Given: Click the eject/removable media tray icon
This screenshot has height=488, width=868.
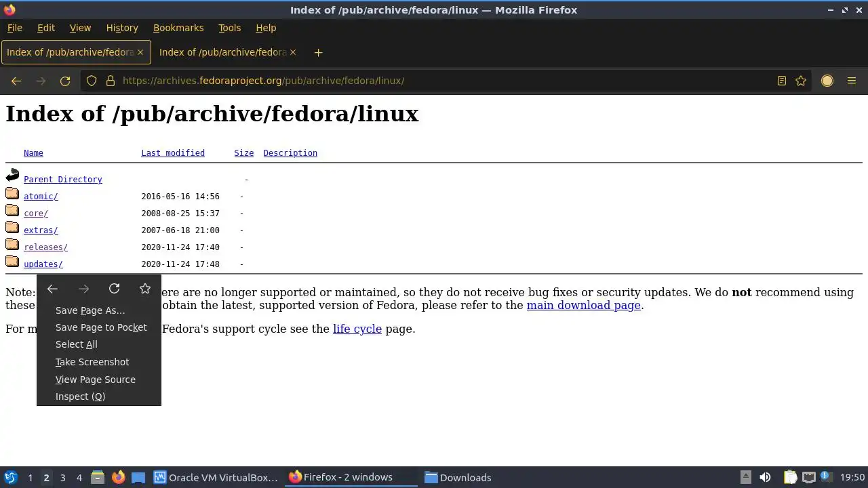Looking at the screenshot, I should point(745,477).
